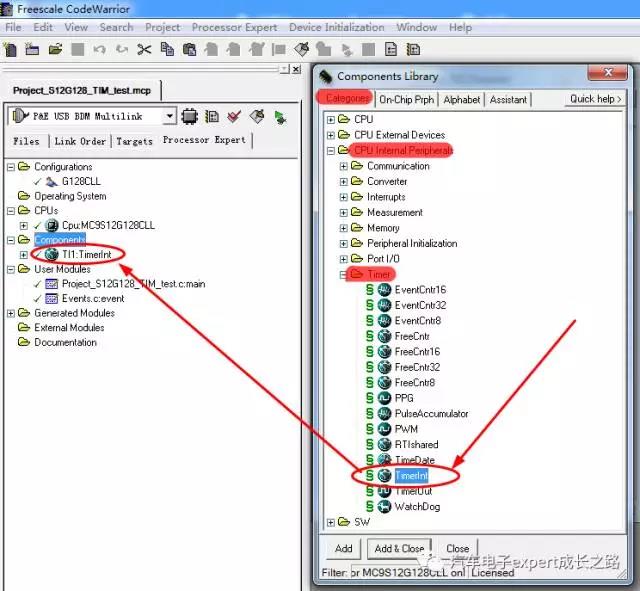640x591 pixels.
Task: Toggle checkmark beside Cpu:MC9S12G128CLL
Action: (x=39, y=226)
